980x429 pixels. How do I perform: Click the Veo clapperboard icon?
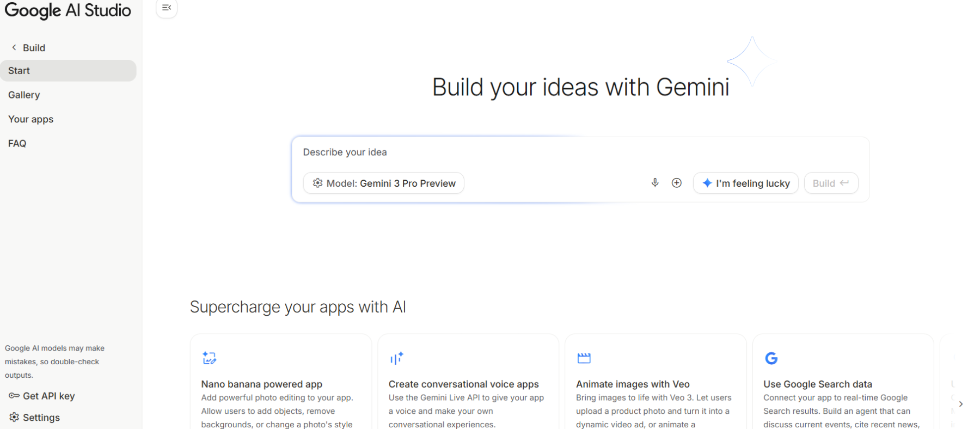click(584, 358)
